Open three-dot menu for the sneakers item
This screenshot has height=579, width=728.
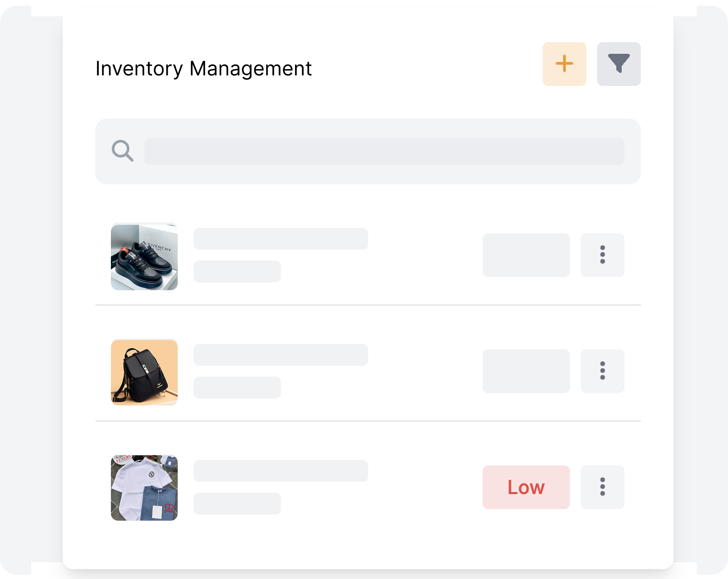(x=602, y=255)
